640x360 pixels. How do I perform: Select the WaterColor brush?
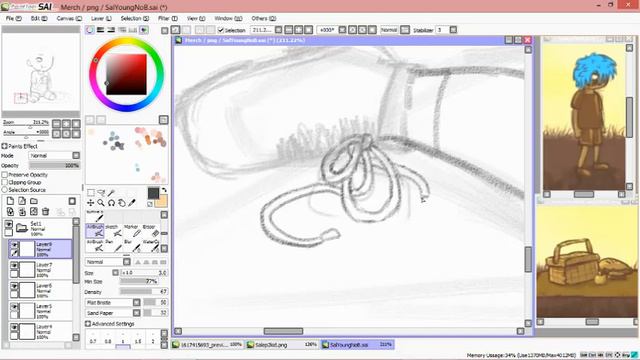151,245
